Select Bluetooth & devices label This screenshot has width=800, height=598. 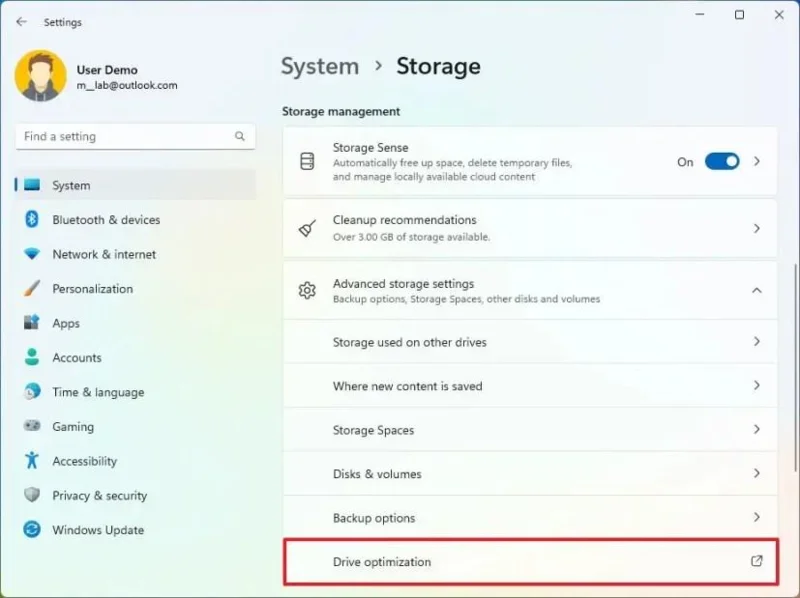tap(106, 220)
